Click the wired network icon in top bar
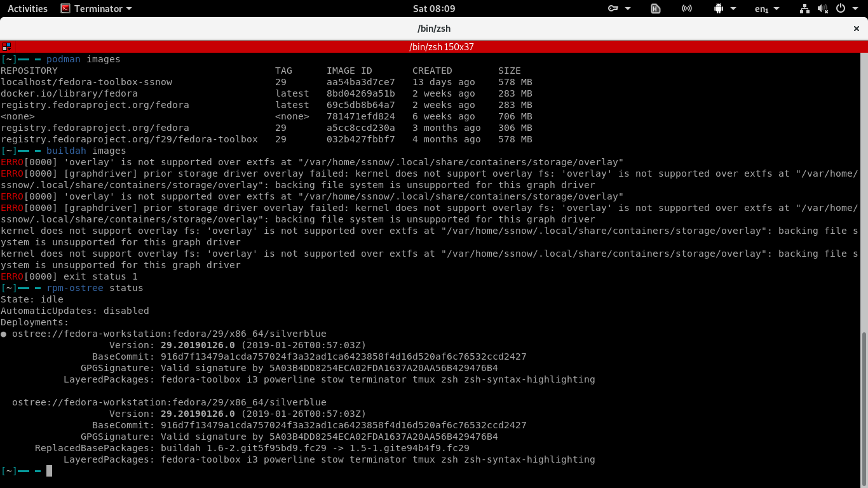Screen dimensions: 868x488 click(x=804, y=8)
